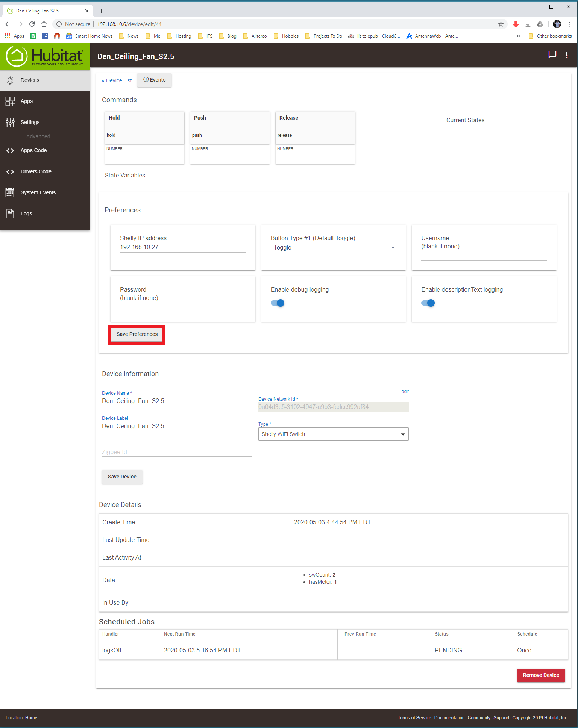578x728 pixels.
Task: Edit the Device Name field
Action: [x=177, y=401]
